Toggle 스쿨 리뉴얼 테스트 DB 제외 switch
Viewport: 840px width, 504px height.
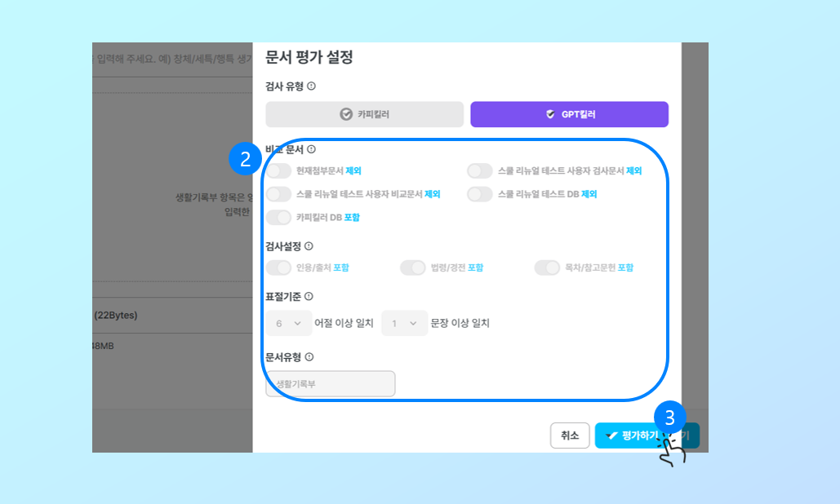(x=479, y=193)
